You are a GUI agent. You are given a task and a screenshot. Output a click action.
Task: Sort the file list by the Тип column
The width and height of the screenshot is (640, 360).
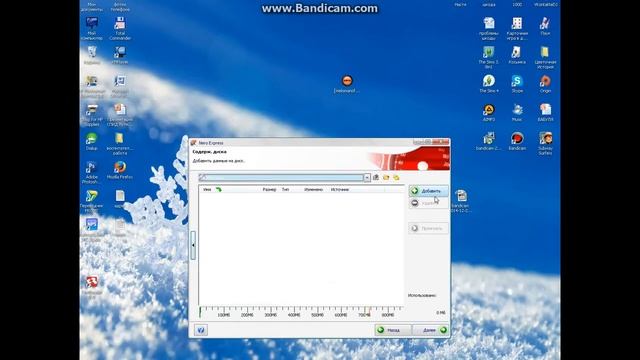click(x=285, y=189)
